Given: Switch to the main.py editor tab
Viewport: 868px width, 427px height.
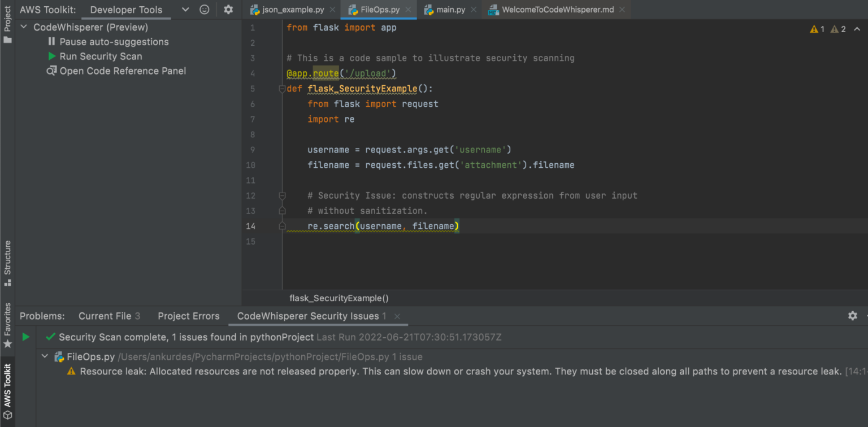Looking at the screenshot, I should click(x=450, y=9).
